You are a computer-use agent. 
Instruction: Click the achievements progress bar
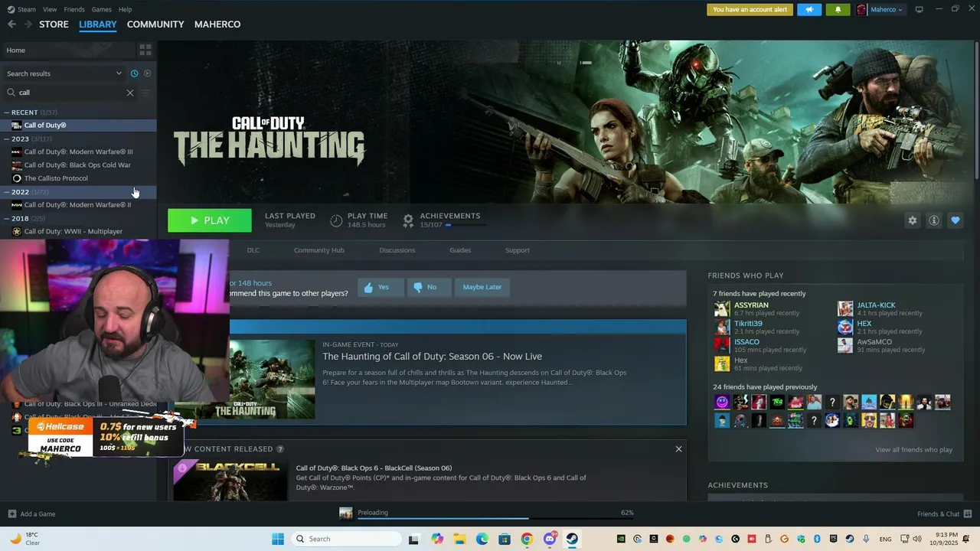coord(465,225)
